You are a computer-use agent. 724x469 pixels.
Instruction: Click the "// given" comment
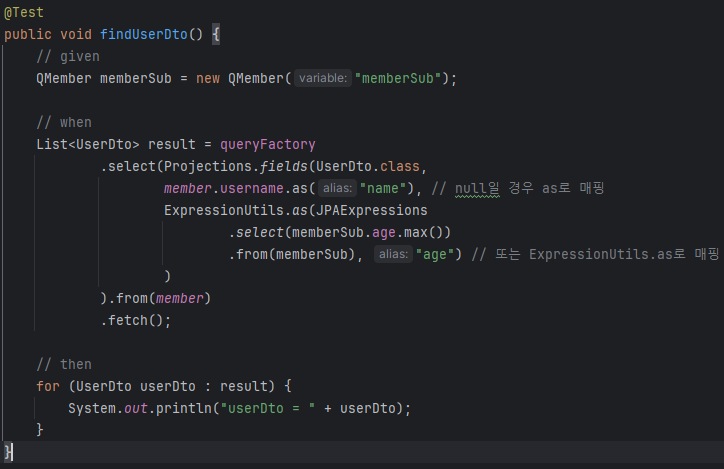point(68,57)
